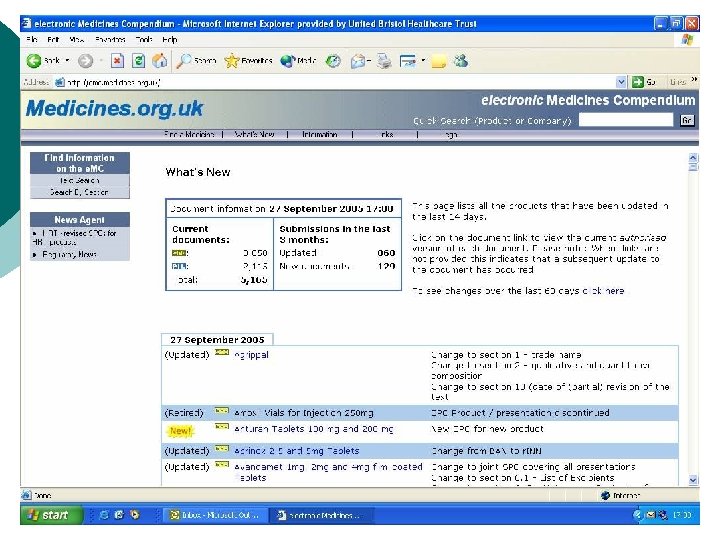Image resolution: width=720 pixels, height=540 pixels.
Task: Open the Avandamet film coated tablets link
Action: pyautogui.click(x=328, y=472)
